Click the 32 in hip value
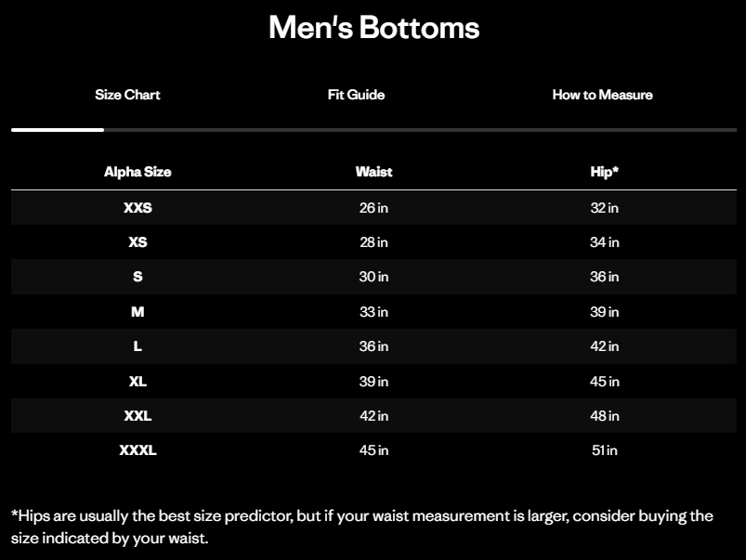 (x=604, y=208)
